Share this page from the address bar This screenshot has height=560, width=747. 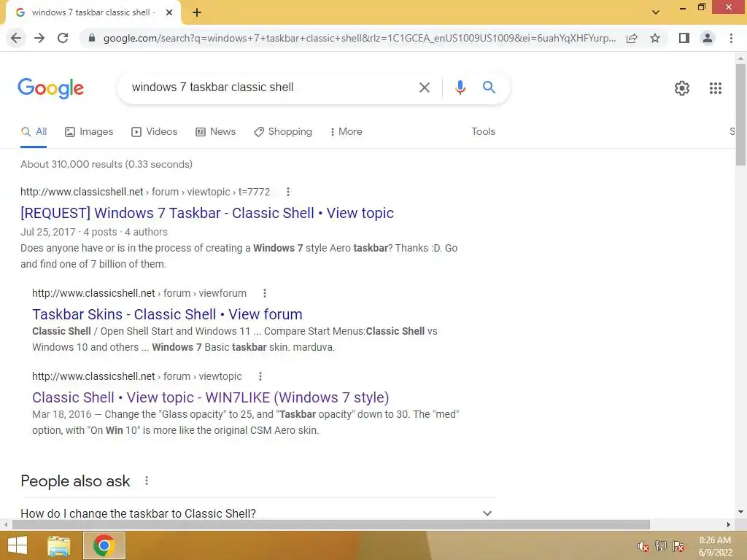632,38
